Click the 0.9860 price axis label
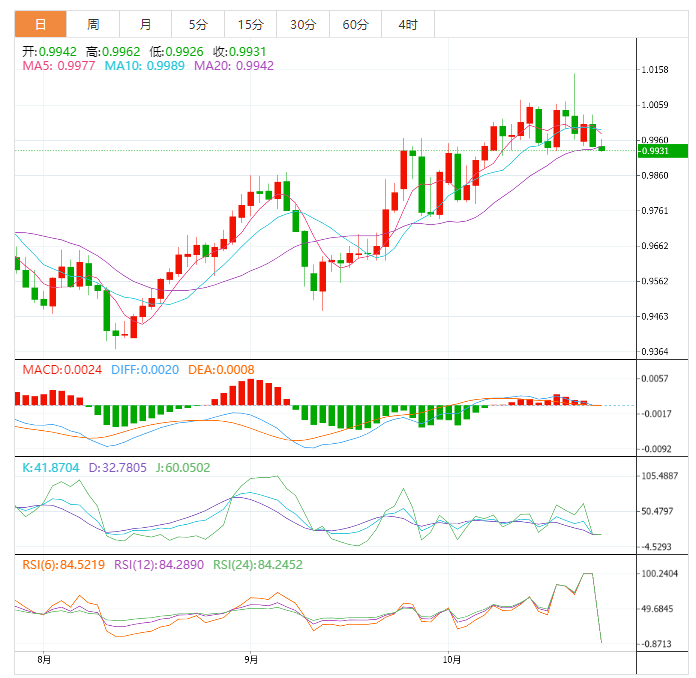This screenshot has width=696, height=678. click(655, 175)
